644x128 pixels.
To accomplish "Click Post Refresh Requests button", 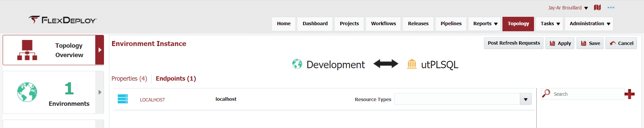I will (514, 43).
